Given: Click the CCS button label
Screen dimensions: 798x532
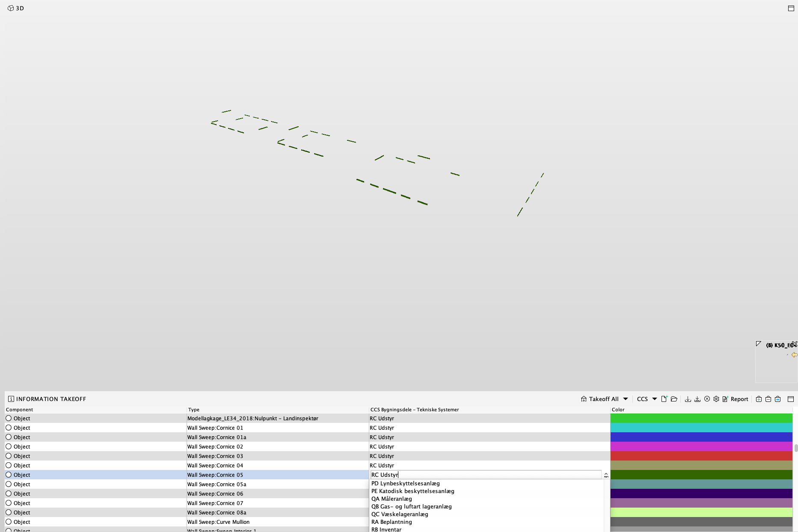Looking at the screenshot, I should (x=642, y=399).
